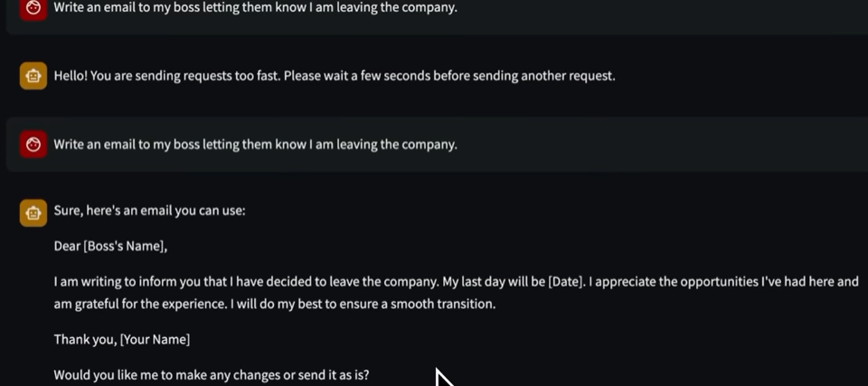Viewport: 868px width, 386px height.
Task: Click the "Sure, here's an email you can use:" line
Action: (x=149, y=211)
